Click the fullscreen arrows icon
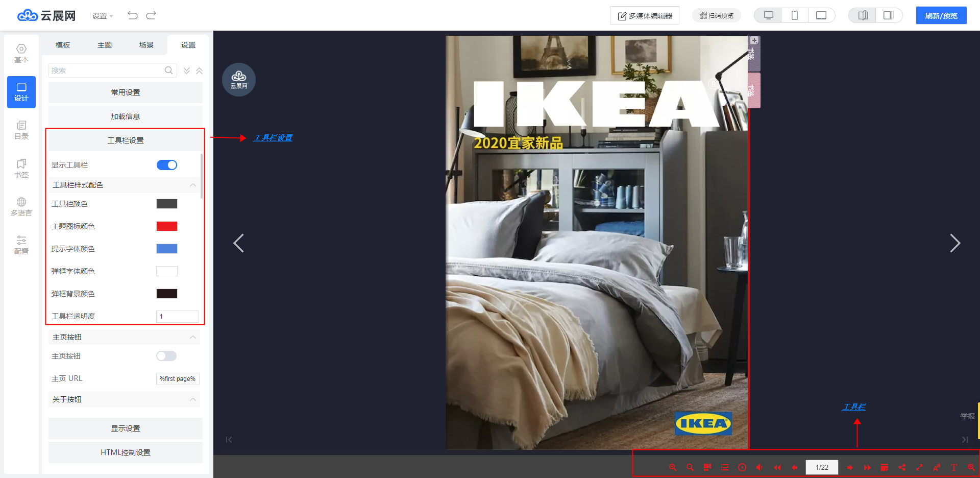Image resolution: width=980 pixels, height=478 pixels. click(x=919, y=467)
